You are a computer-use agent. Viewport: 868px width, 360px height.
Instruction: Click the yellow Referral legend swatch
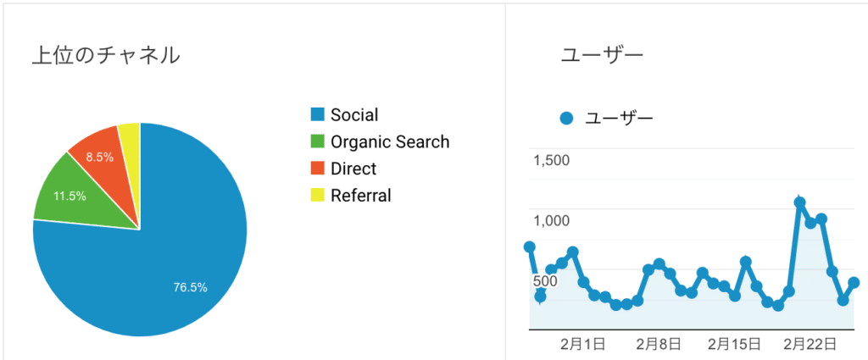(317, 195)
